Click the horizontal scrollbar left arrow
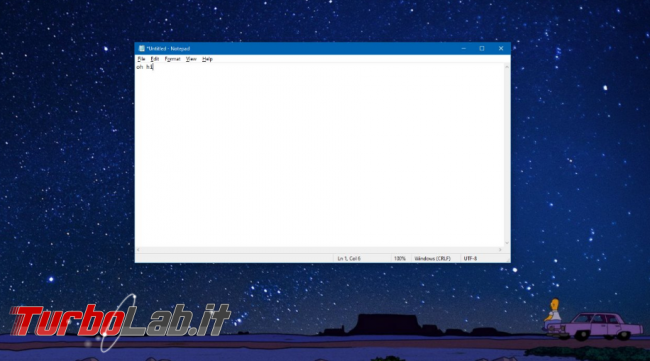 138,250
